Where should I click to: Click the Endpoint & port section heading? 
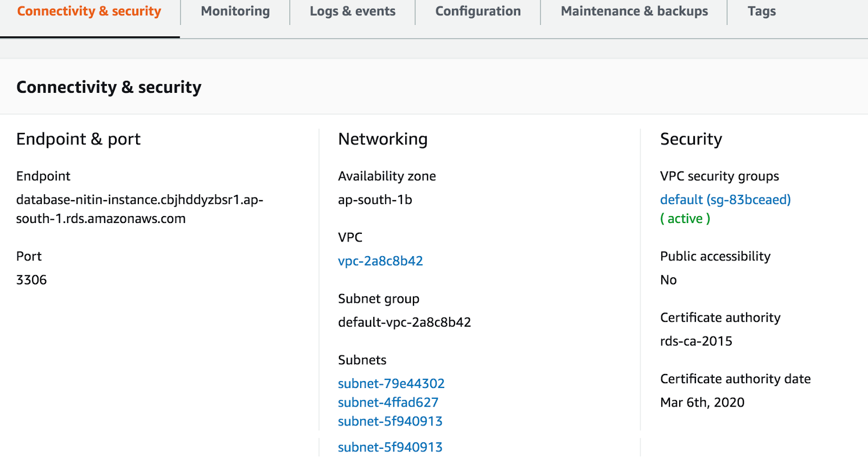click(x=78, y=139)
